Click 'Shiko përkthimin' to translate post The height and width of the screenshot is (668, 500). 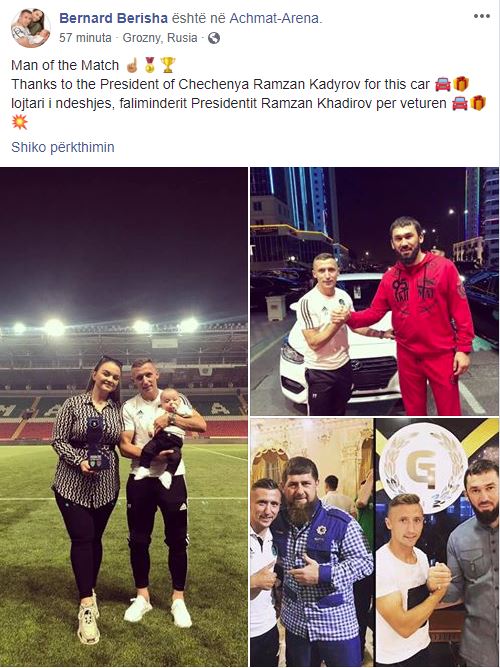pyautogui.click(x=63, y=147)
